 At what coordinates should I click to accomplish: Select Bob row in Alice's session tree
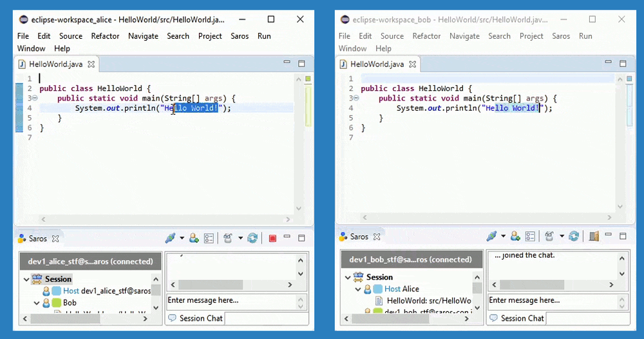coord(59,303)
